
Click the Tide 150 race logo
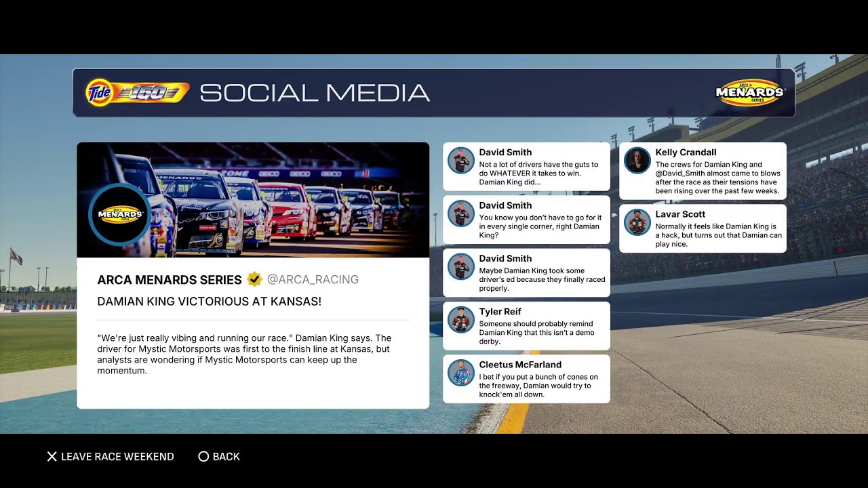tap(137, 93)
